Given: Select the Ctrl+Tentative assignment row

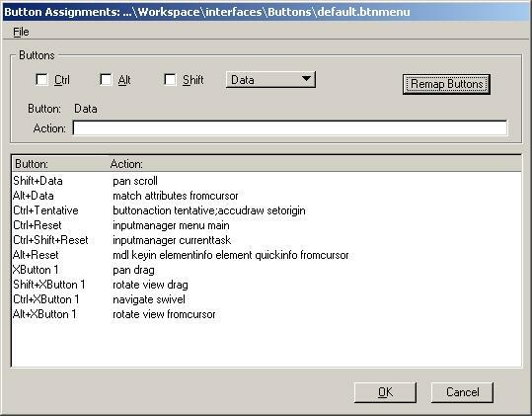Looking at the screenshot, I should coord(266,210).
